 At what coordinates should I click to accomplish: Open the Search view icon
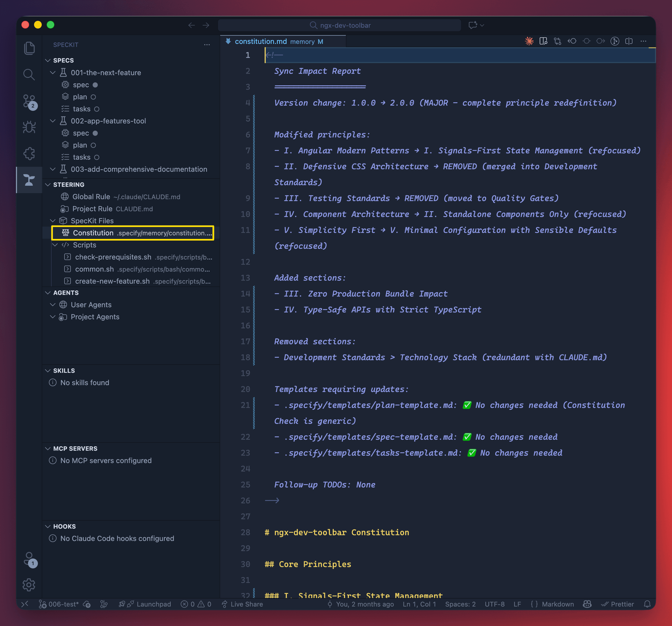(29, 74)
